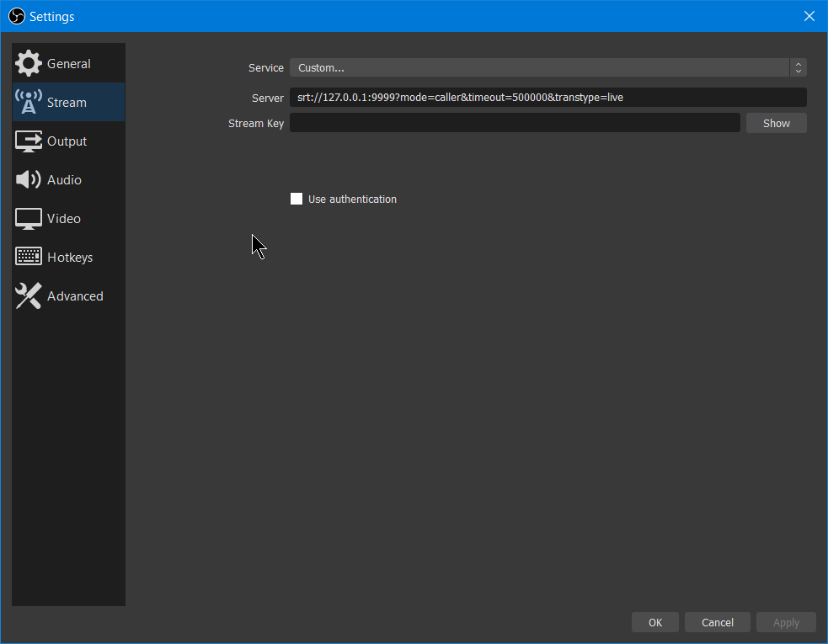Click the Cancel button
Viewport: 828px width, 644px height.
click(717, 622)
